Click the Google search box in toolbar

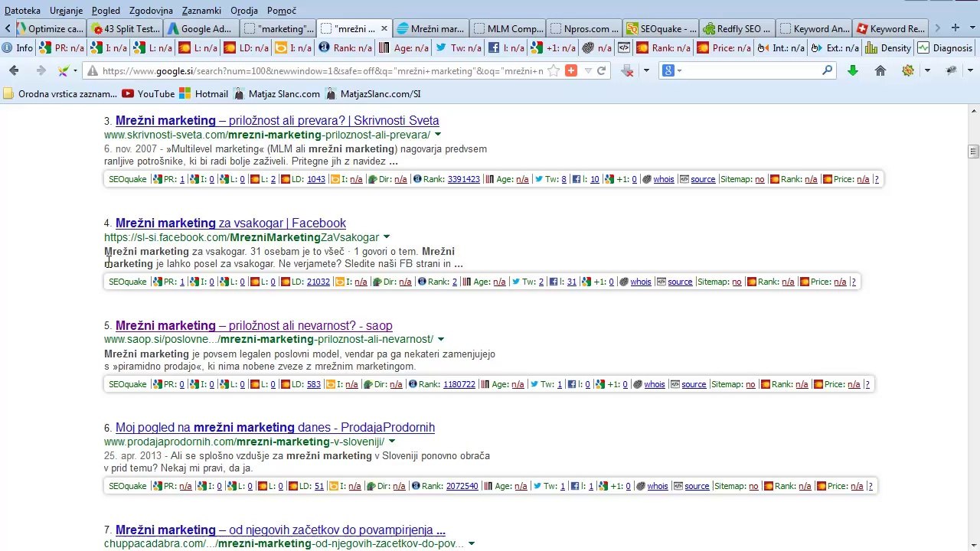750,70
